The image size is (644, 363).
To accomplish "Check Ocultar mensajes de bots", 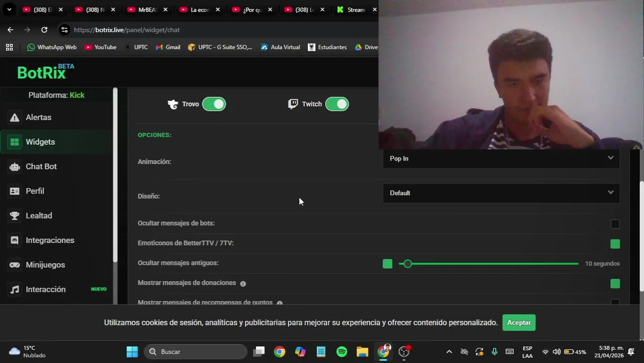I will click(615, 224).
